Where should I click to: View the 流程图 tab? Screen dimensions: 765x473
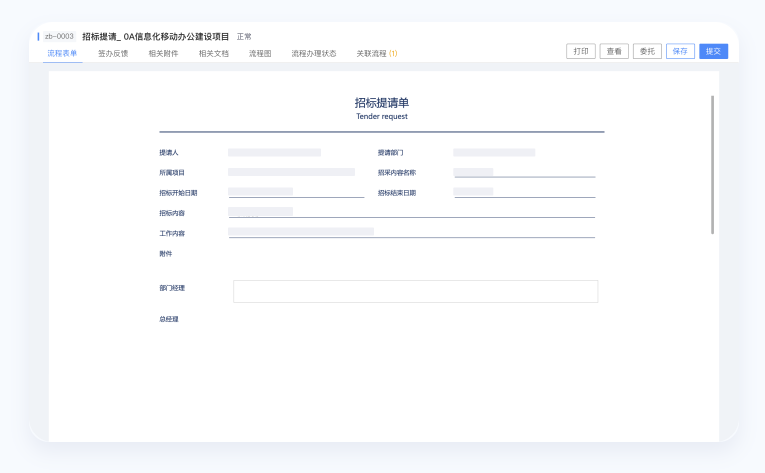260,53
